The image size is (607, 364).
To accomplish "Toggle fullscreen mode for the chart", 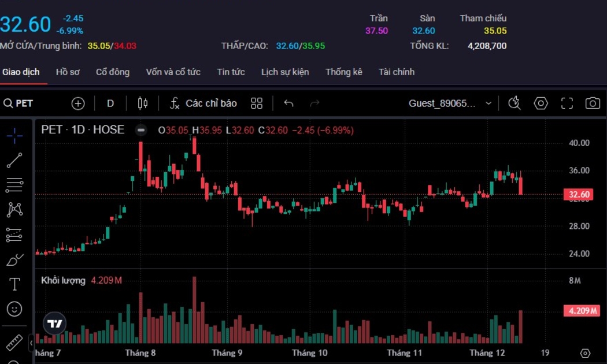I will click(567, 103).
